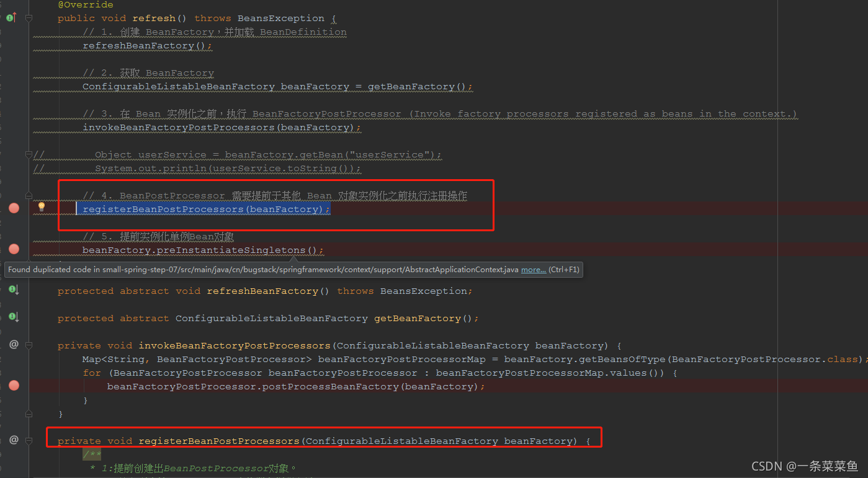Viewport: 868px width, 478px height.
Task: Click the Javadoc line starting with '* 1:'
Action: click(x=194, y=469)
